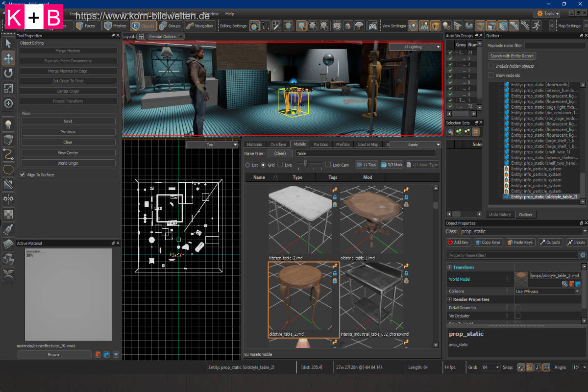Open the Session Options dropdown
The image size is (588, 392).
[x=166, y=37]
